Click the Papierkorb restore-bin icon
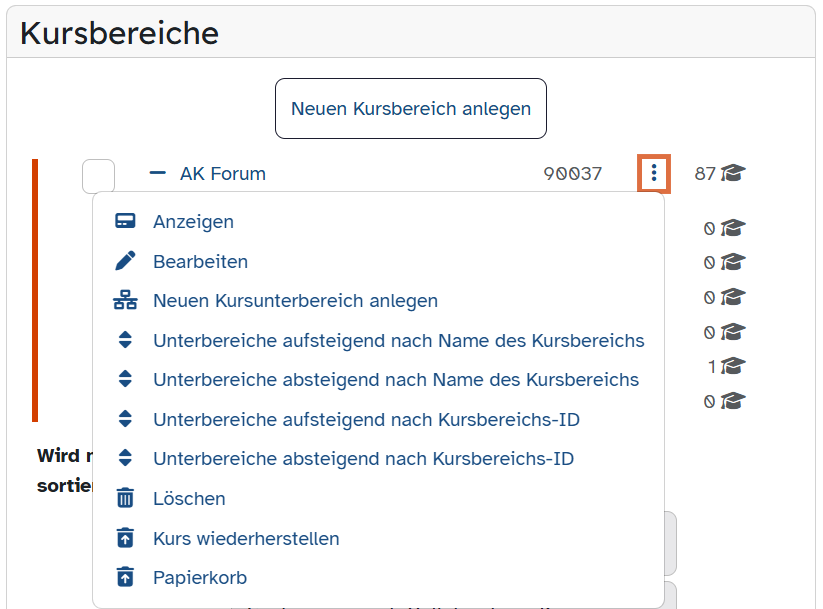Viewport: 823px width, 609px height. click(125, 578)
